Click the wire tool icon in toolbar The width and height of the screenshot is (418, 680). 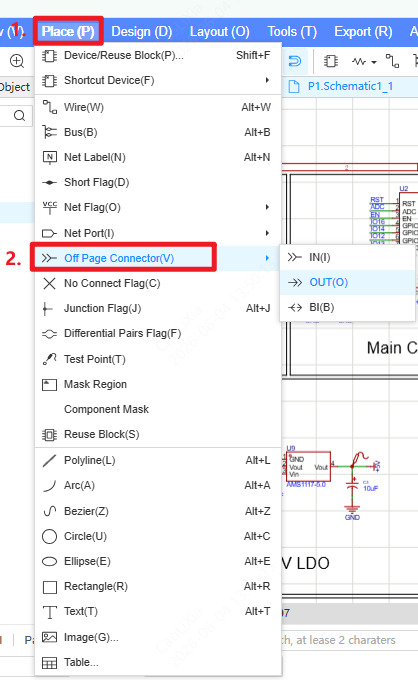[x=393, y=61]
